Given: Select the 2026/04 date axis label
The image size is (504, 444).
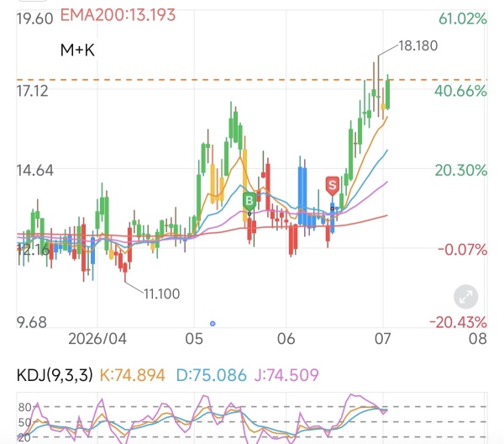Looking at the screenshot, I should tap(97, 339).
